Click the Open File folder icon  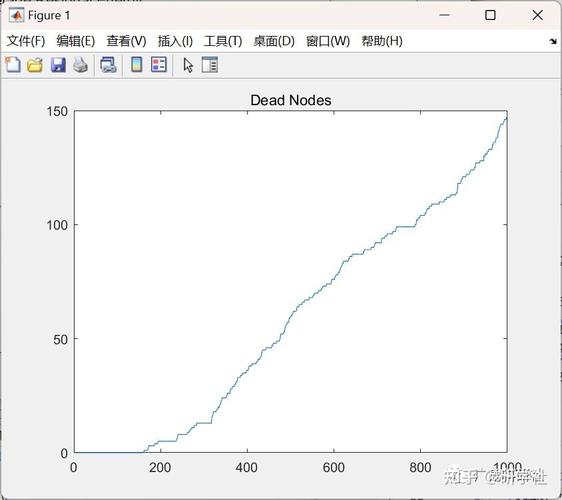click(35, 65)
